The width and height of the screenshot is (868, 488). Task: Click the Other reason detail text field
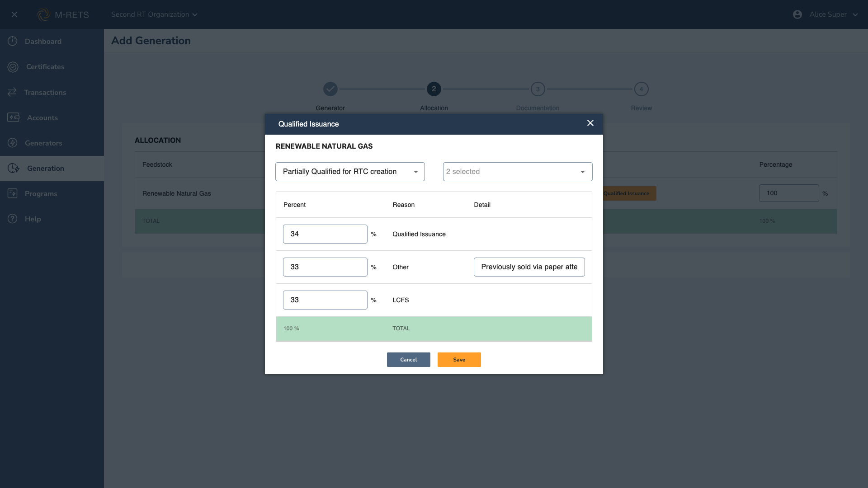pyautogui.click(x=529, y=267)
